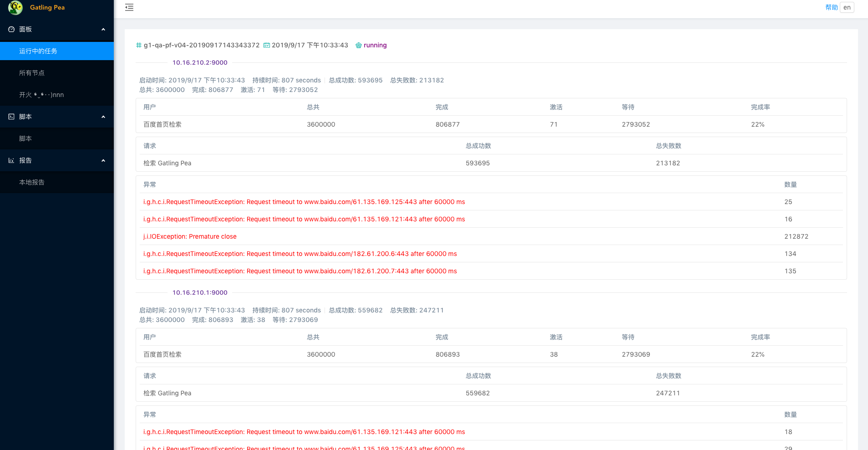
Task: Click the Premature close exception row
Action: pos(491,236)
